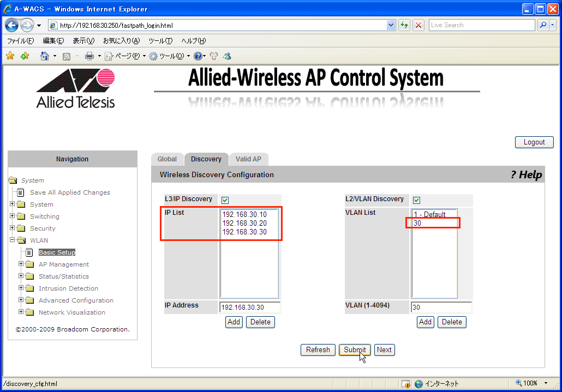
Task: Expand the Advanced Configuration folder
Action: 21,300
